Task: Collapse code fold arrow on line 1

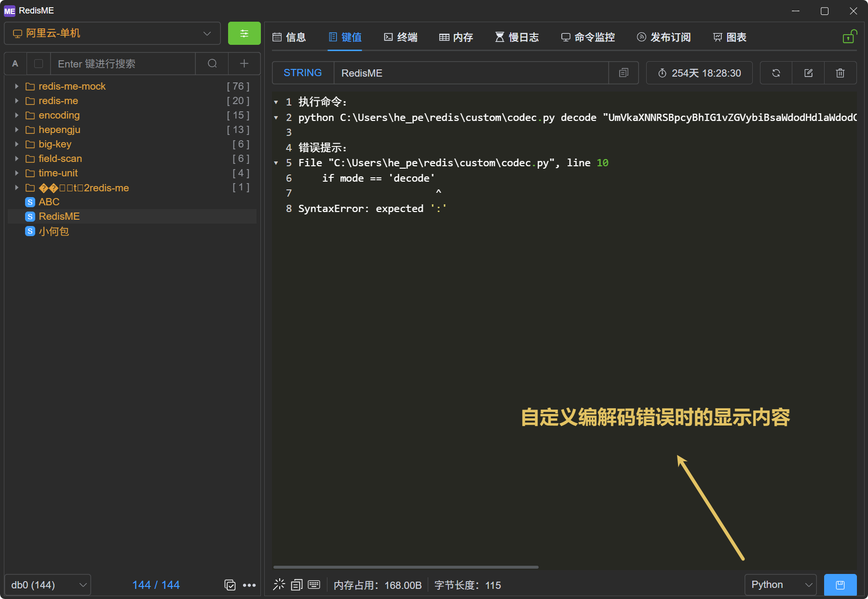Action: tap(276, 102)
